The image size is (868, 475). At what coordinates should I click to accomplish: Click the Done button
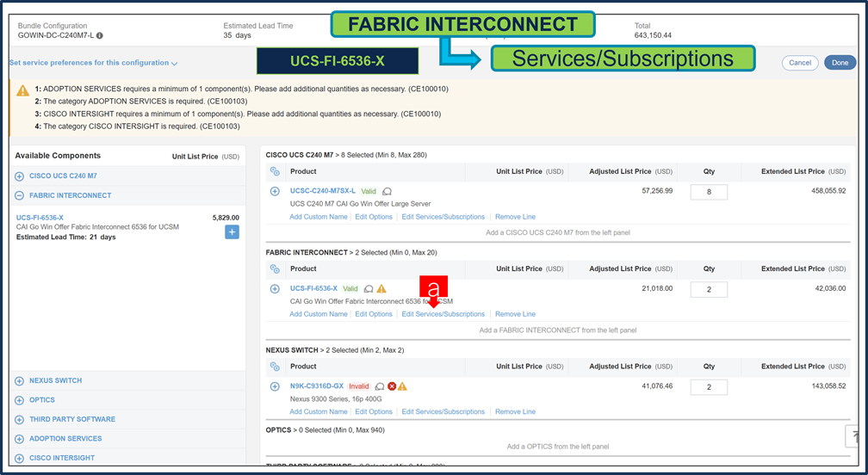840,63
